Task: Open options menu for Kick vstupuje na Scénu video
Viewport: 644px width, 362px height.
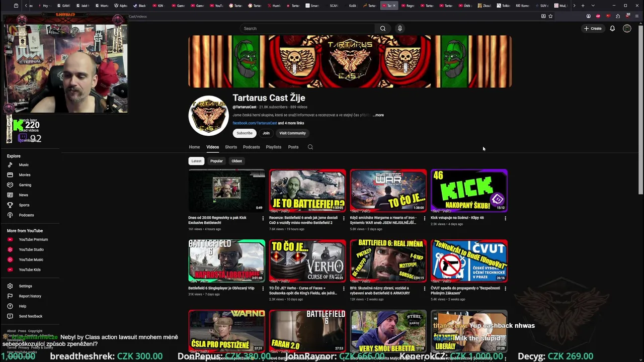Action: [x=505, y=218]
